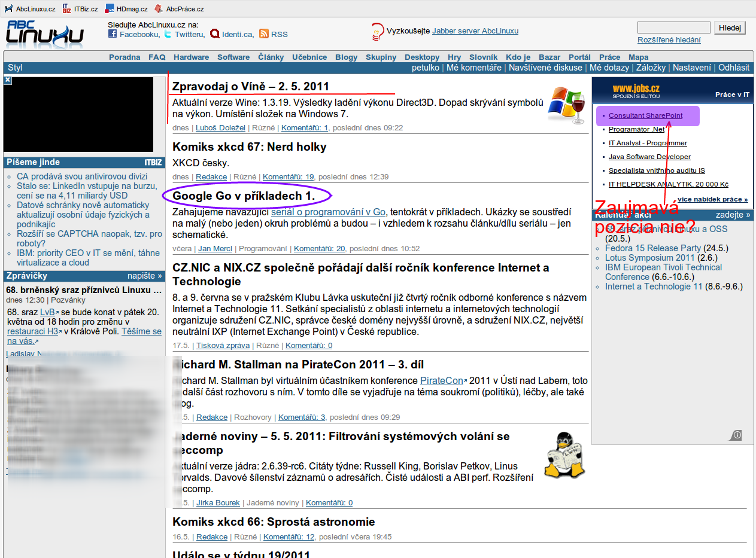Open the Hry menu item

(454, 57)
